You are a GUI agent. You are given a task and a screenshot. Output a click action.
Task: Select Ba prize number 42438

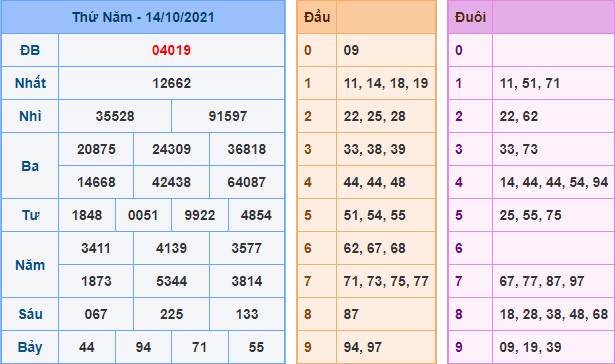pyautogui.click(x=171, y=182)
